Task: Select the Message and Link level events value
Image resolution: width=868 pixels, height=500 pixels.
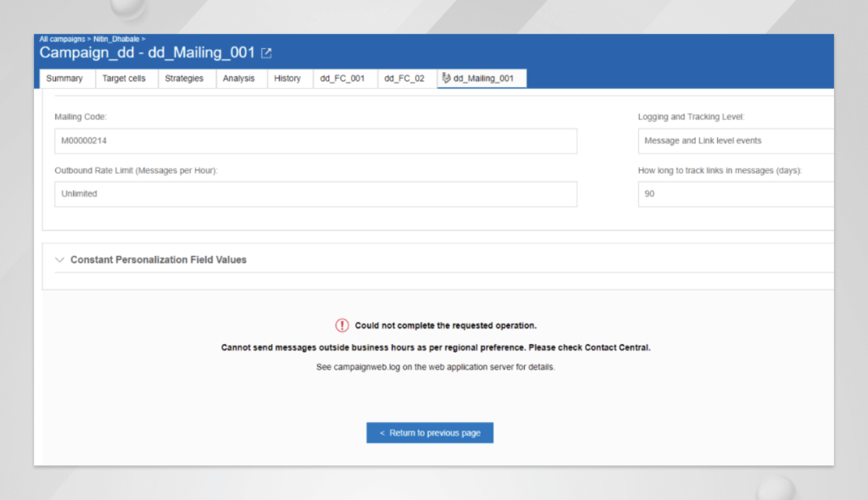Action: coord(734,141)
